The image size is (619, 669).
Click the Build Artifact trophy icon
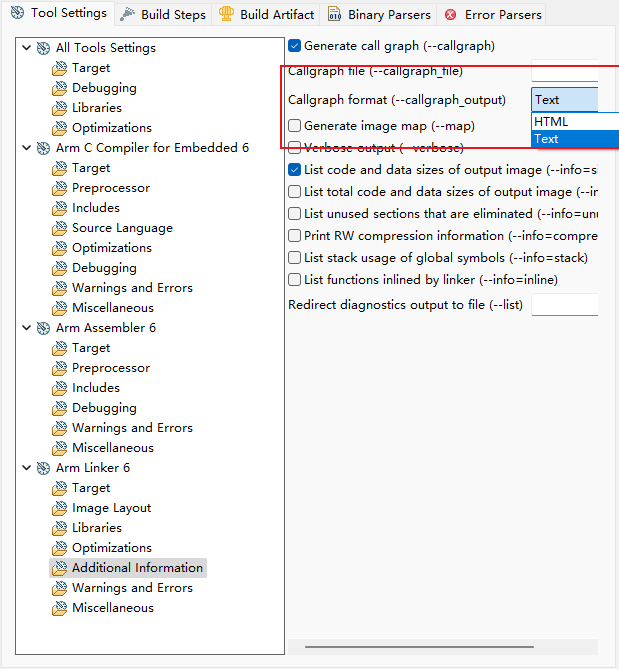(227, 15)
